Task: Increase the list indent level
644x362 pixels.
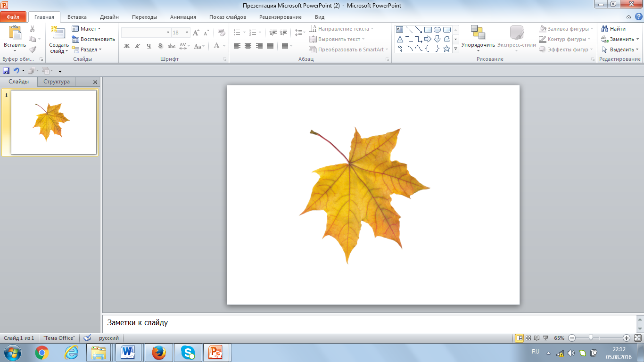Action: (283, 33)
